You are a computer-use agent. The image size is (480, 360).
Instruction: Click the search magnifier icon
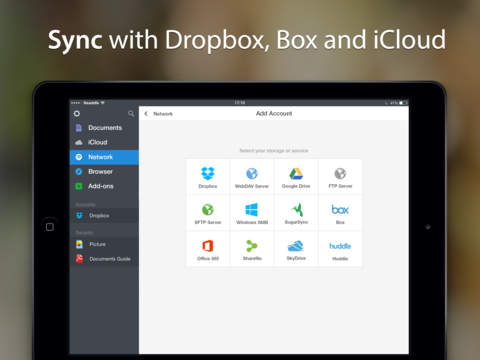tap(131, 114)
